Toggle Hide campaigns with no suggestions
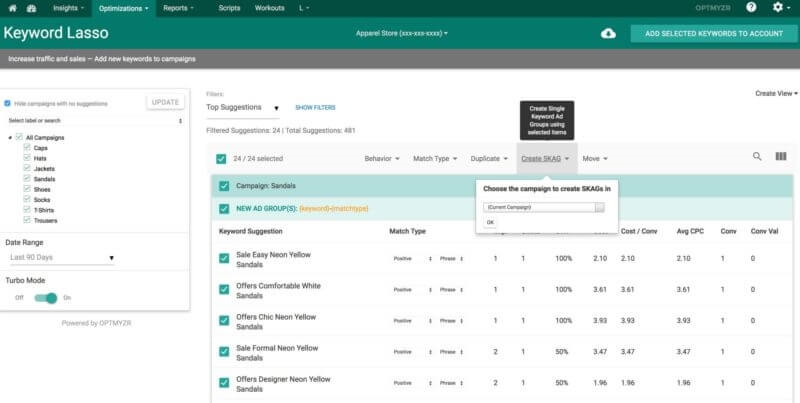This screenshot has height=403, width=800. pos(8,104)
